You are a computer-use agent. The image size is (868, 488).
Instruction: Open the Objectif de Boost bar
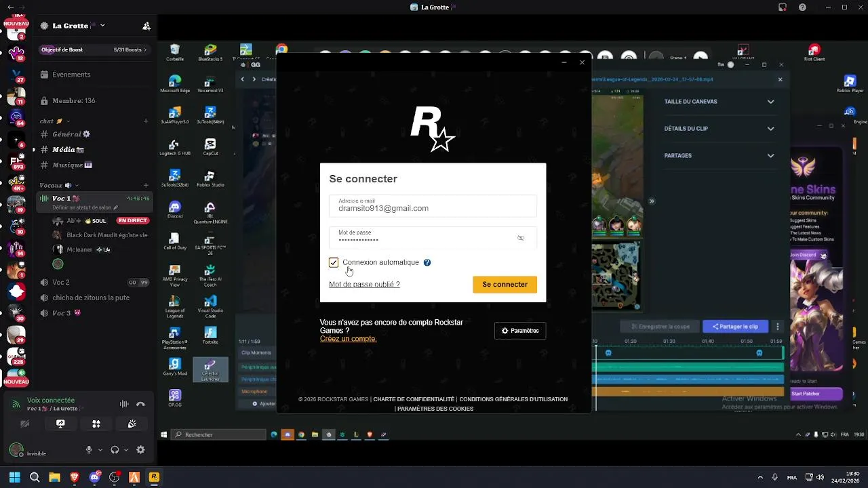pos(95,49)
